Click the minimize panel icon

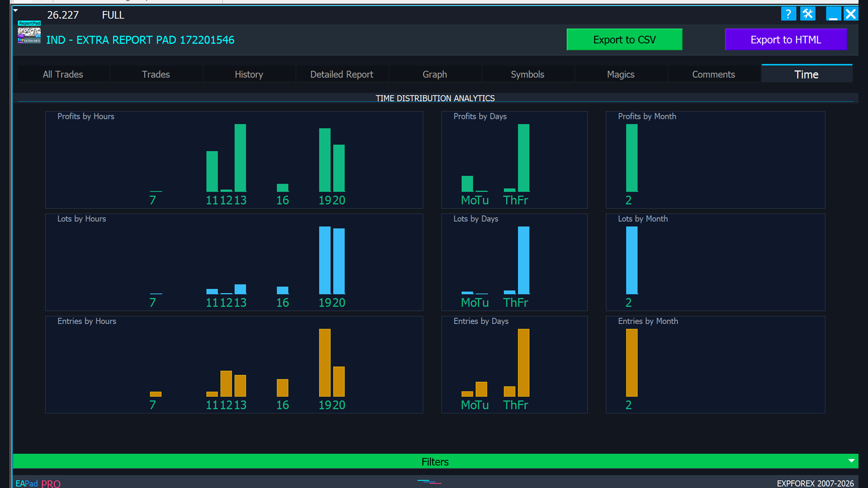pos(833,14)
